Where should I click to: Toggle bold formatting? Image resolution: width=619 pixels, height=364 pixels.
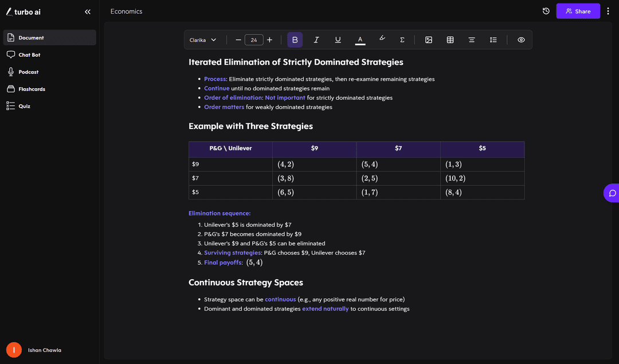[295, 40]
